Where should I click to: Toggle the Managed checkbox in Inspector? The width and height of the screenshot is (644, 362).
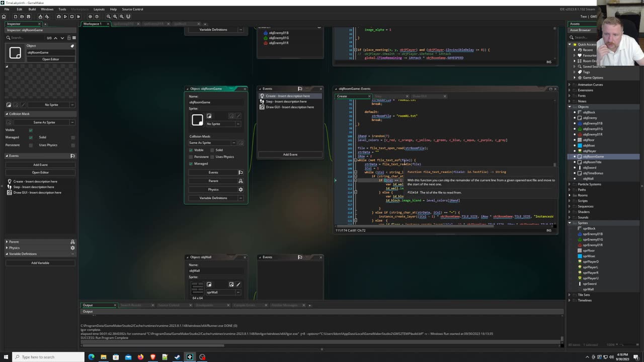[x=31, y=137]
